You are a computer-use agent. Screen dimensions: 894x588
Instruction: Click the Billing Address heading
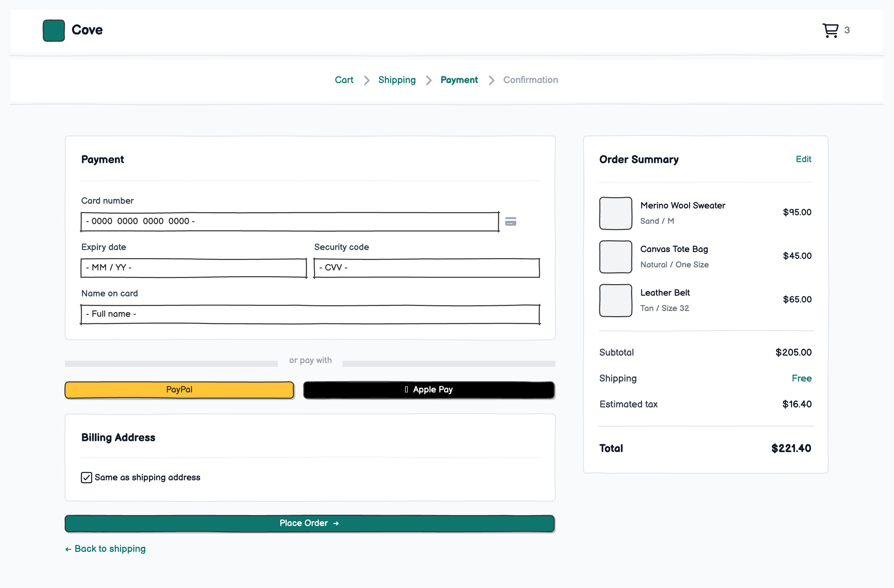(x=118, y=438)
